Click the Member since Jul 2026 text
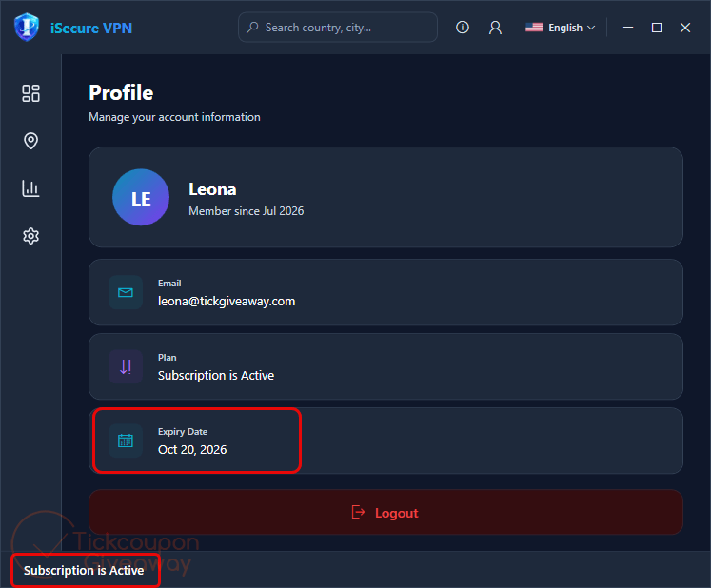This screenshot has height=588, width=711. point(247,211)
